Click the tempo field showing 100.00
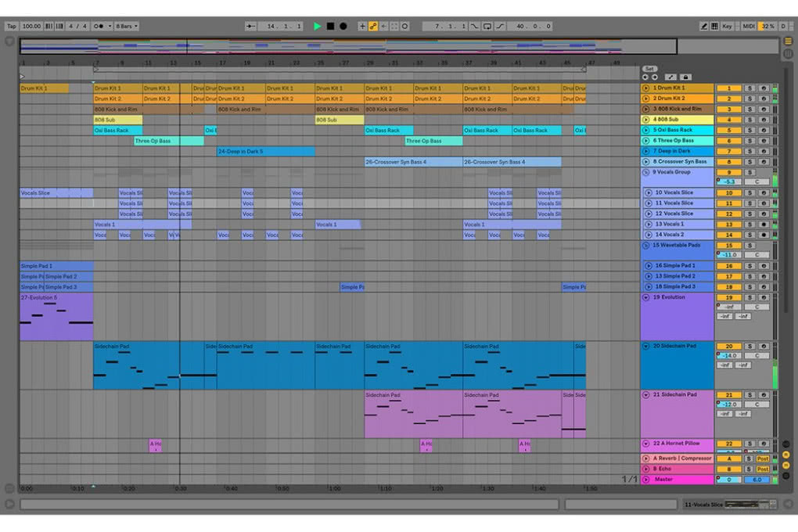The height and width of the screenshot is (532, 798). pyautogui.click(x=31, y=26)
